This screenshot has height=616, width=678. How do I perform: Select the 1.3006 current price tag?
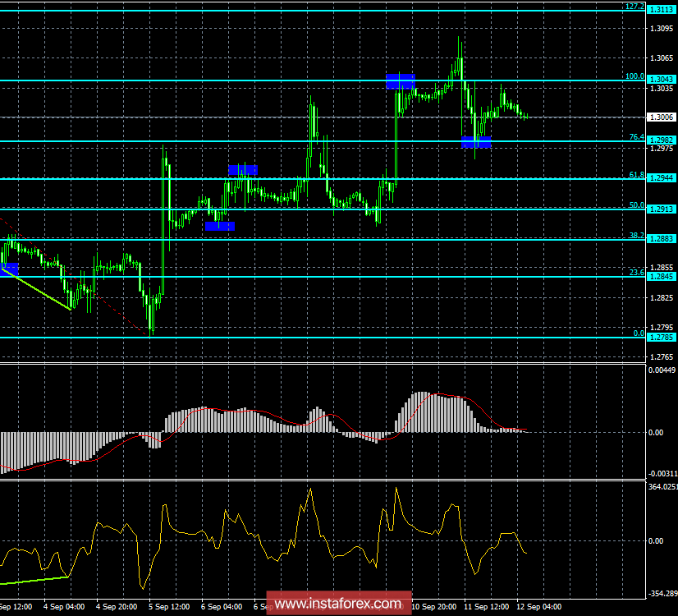click(662, 116)
